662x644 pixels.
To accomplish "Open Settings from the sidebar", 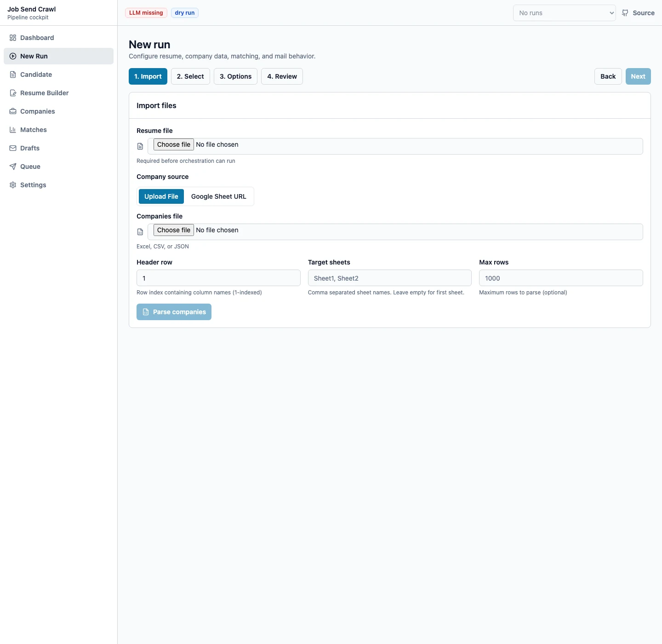I will click(x=58, y=185).
